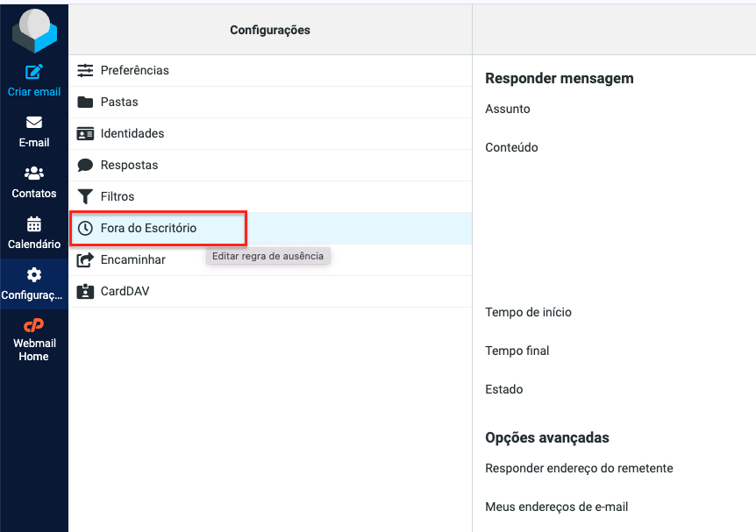Open Criar email compose icon
This screenshot has width=756, height=532.
34,73
